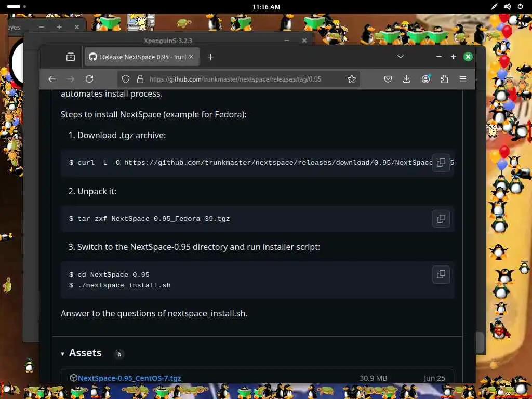This screenshot has width=532, height=399.
Task: Collapse the Assets section
Action: click(62, 353)
